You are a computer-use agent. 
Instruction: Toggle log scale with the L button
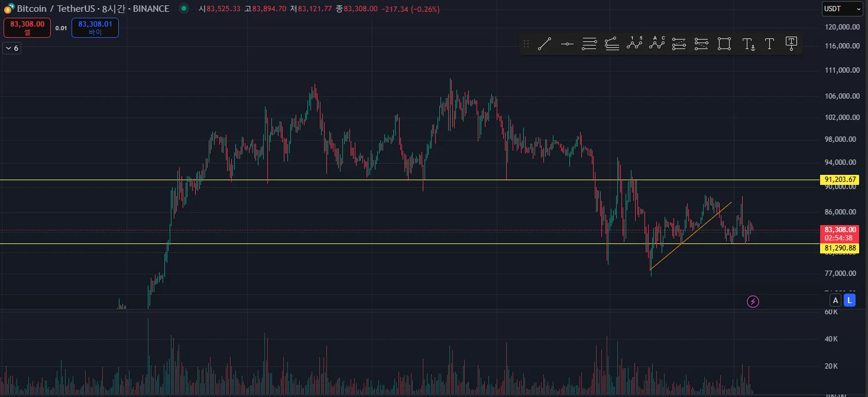point(849,300)
